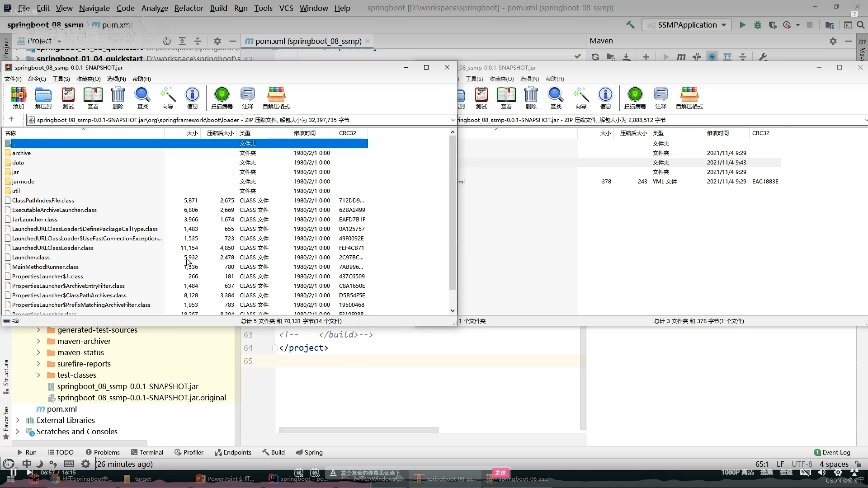Open the Refactor menu
Viewport: 868px width, 488px height.
[189, 8]
